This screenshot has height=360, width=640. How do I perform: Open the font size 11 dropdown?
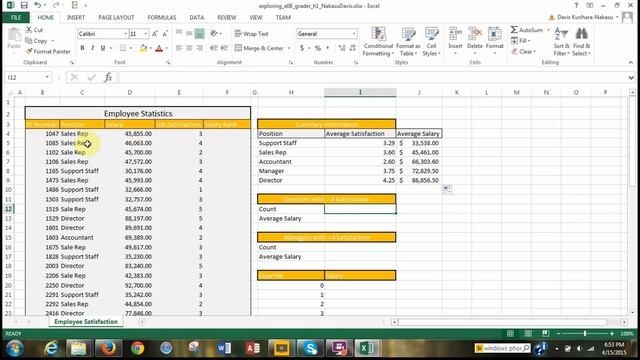tap(146, 34)
